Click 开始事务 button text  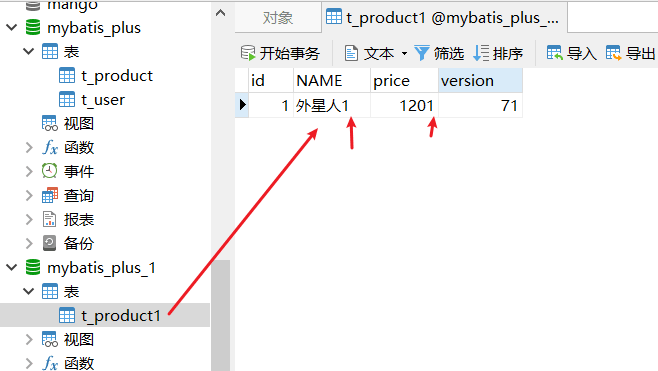pyautogui.click(x=290, y=54)
